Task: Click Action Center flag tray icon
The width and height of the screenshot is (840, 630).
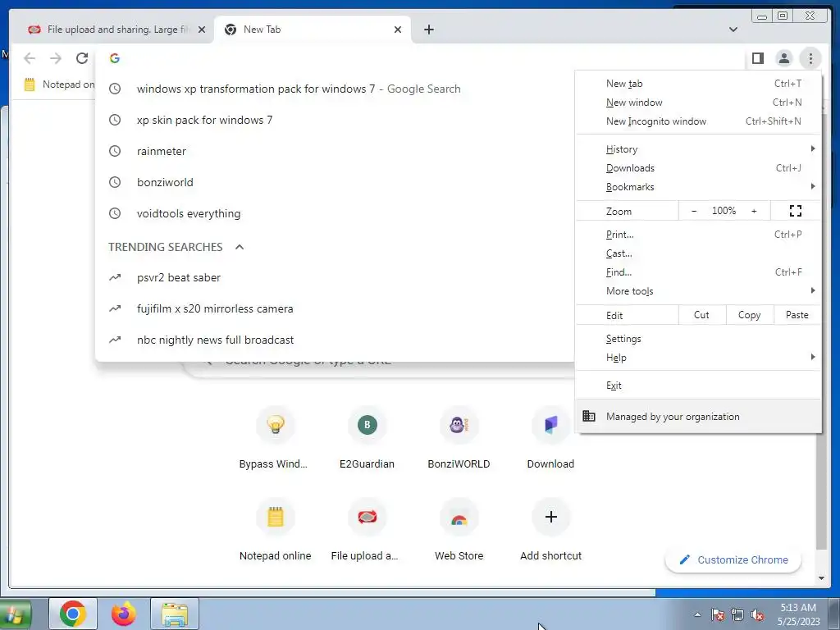Action: [x=718, y=615]
